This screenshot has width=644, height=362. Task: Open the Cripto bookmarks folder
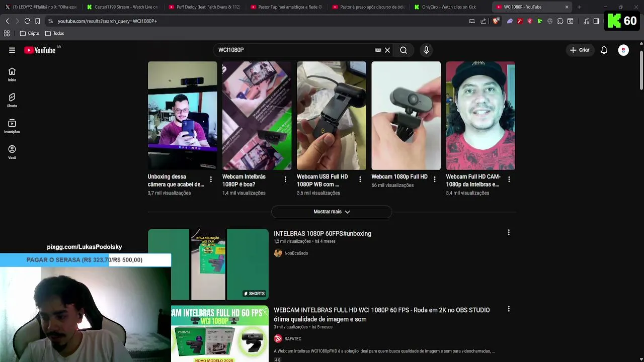(x=30, y=33)
